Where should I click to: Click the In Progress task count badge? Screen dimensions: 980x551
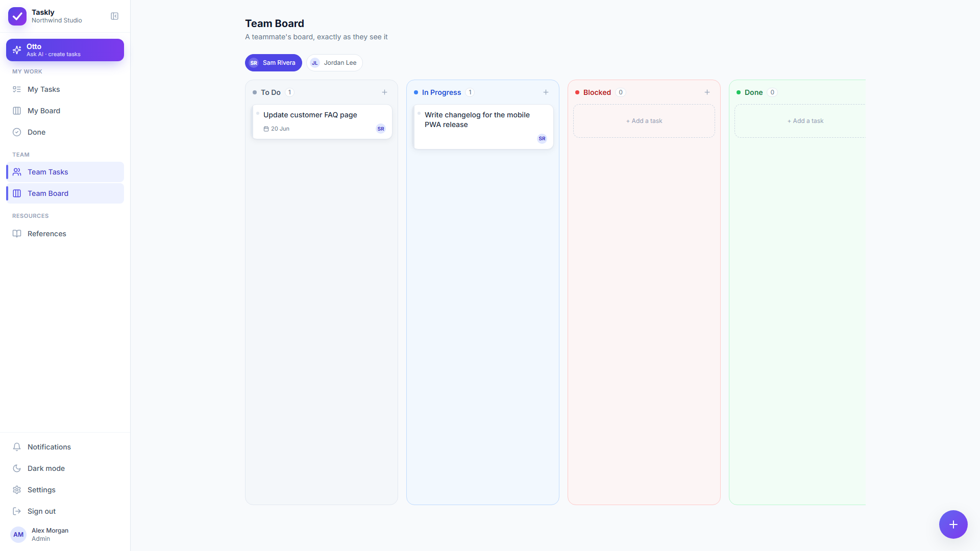(x=470, y=92)
